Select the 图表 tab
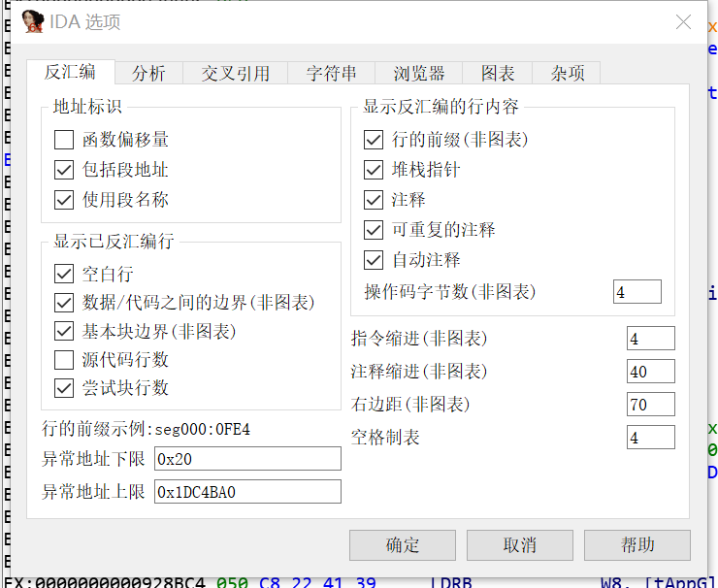This screenshot has width=718, height=588. 498,74
